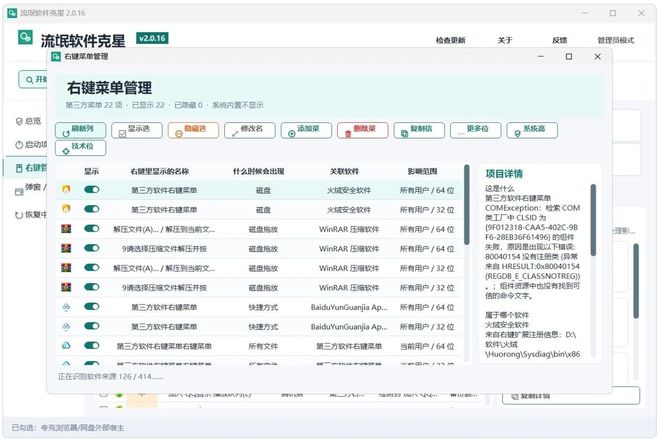Click the 显示 column header
660x442 pixels.
91,171
